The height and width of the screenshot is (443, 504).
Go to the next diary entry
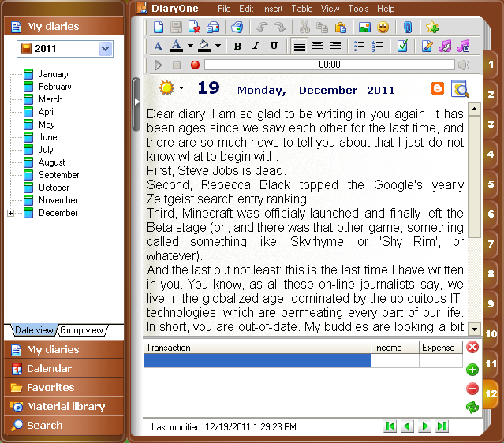(x=424, y=426)
